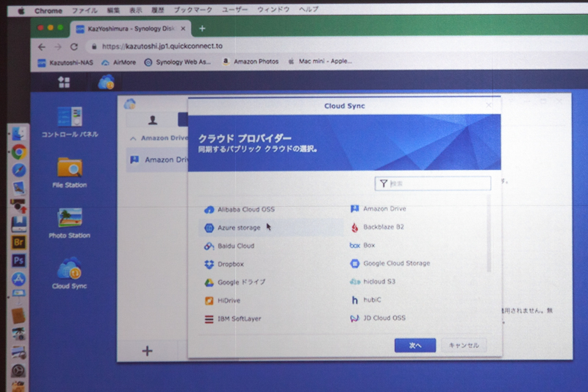The image size is (588, 392).
Task: Select Amazon Drive connection in sidebar
Action: coord(157,160)
